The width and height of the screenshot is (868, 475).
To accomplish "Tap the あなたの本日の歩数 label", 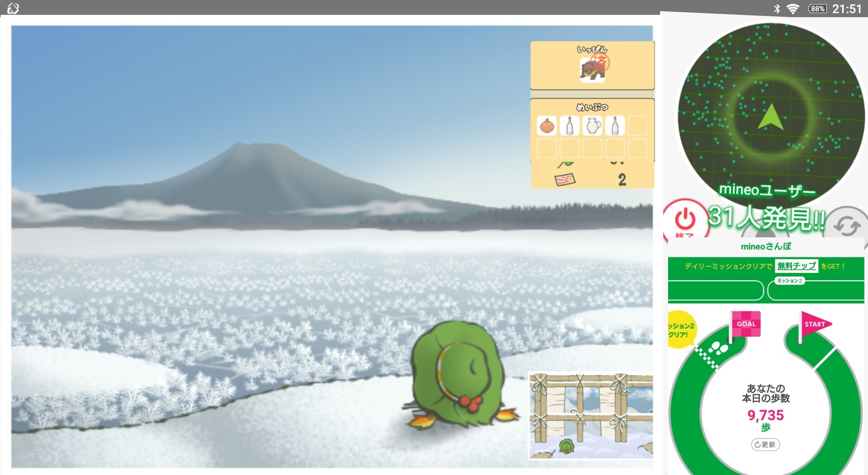I will (x=765, y=393).
